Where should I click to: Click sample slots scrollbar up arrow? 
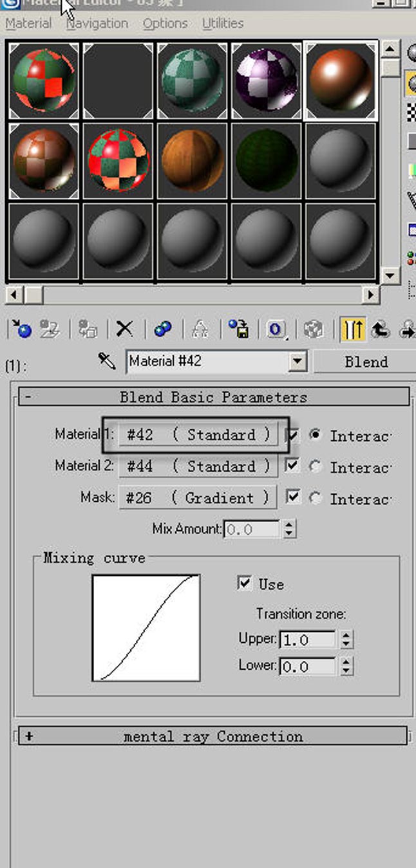tap(390, 50)
